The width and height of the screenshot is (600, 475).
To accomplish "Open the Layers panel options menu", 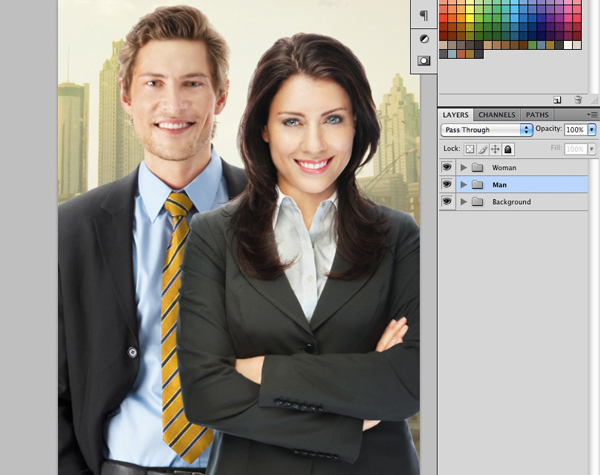I will click(592, 115).
